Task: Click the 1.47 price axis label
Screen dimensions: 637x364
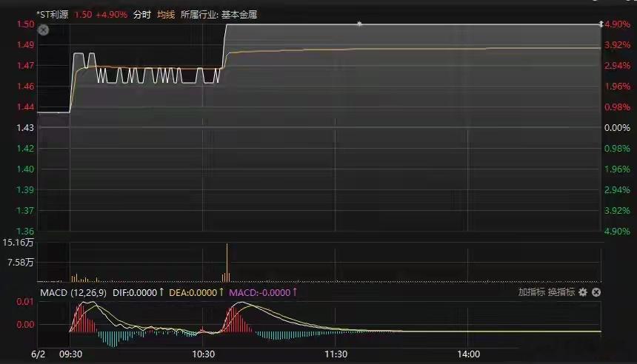Action: (25, 66)
